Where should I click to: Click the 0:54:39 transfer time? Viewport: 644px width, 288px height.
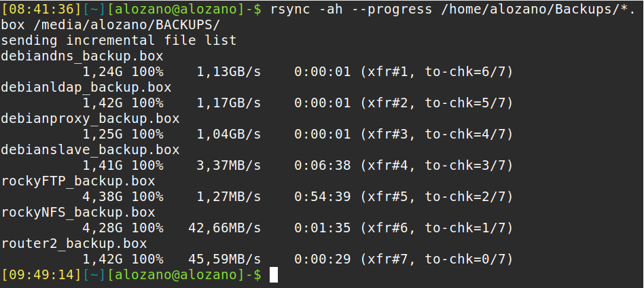pyautogui.click(x=322, y=197)
